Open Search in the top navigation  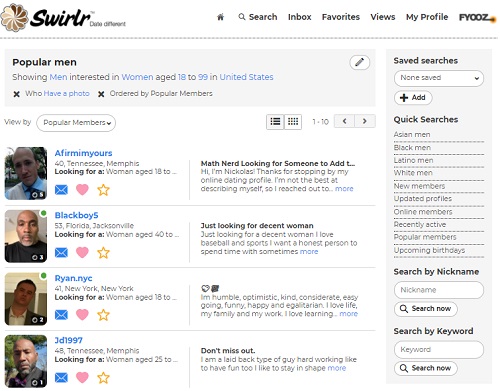258,17
